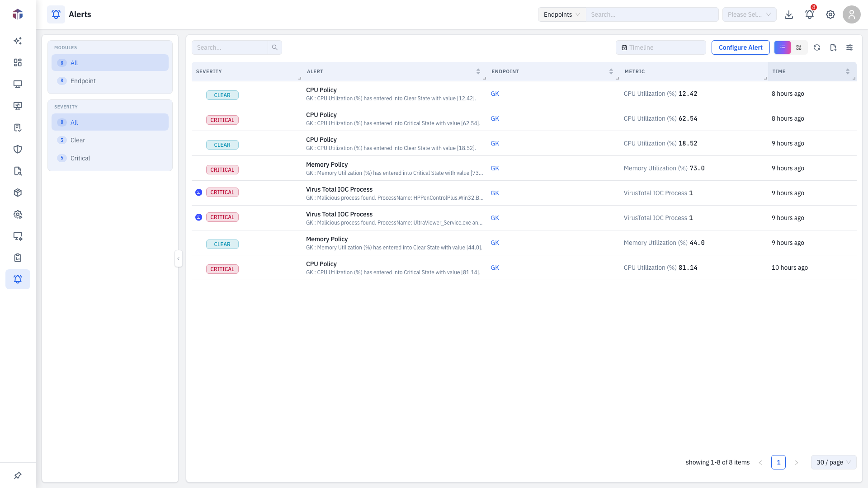Image resolution: width=868 pixels, height=488 pixels.
Task: Open the shield security sidebar icon
Action: pos(18,149)
